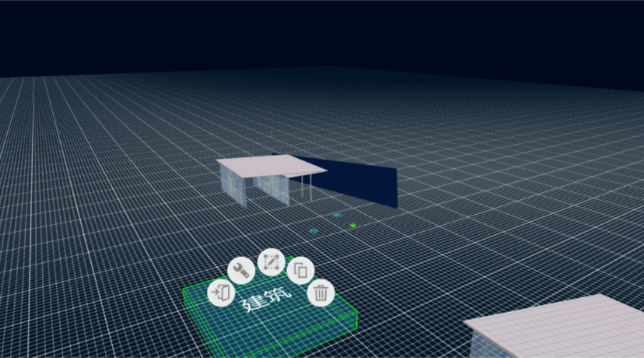Click the enter building door icon
Image resolution: width=644 pixels, height=358 pixels.
[x=221, y=293]
